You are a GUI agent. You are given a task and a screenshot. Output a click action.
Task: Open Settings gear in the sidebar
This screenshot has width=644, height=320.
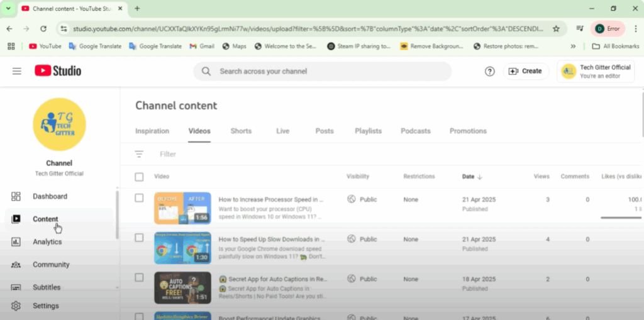46,306
